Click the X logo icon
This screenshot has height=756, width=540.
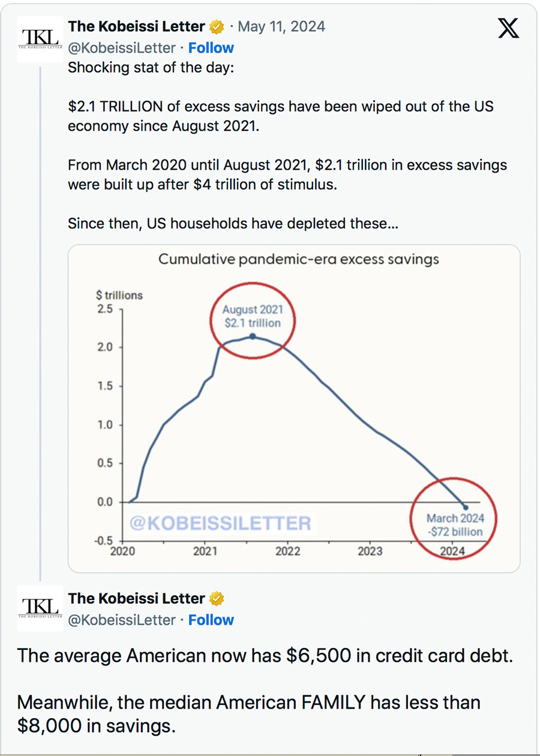click(508, 28)
